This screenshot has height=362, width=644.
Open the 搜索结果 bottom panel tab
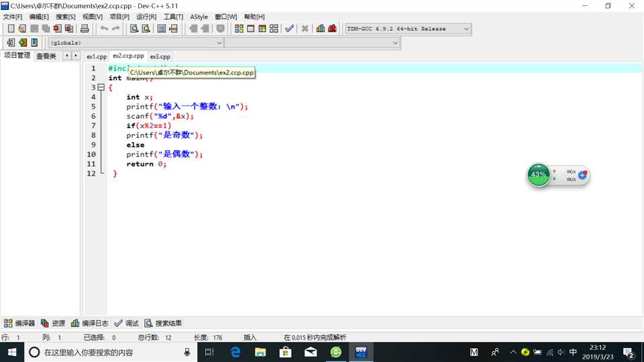click(163, 323)
